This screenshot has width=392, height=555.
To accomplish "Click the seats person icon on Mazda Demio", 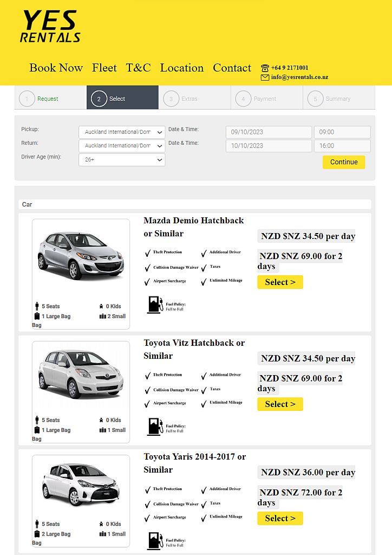I will tap(37, 306).
